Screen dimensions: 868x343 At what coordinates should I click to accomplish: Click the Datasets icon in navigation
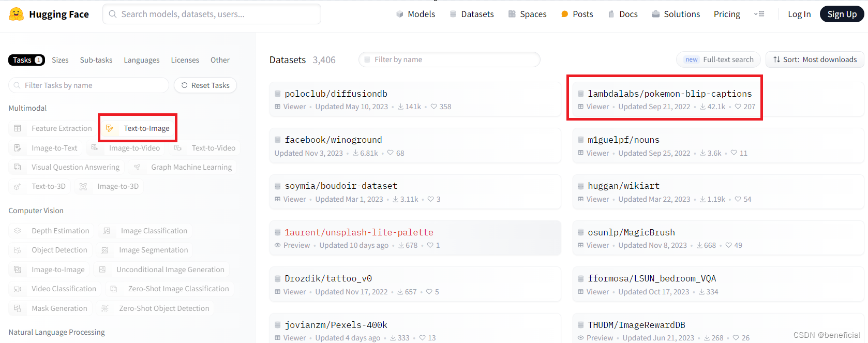tap(453, 14)
